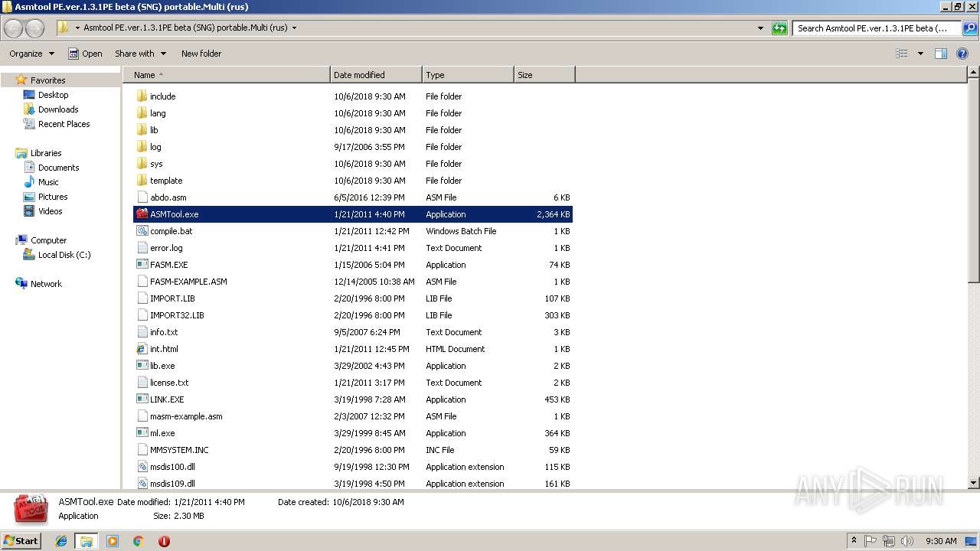Select FASM-EXAMPLE.ASM file name
Screen dimensions: 980x551
188,282
